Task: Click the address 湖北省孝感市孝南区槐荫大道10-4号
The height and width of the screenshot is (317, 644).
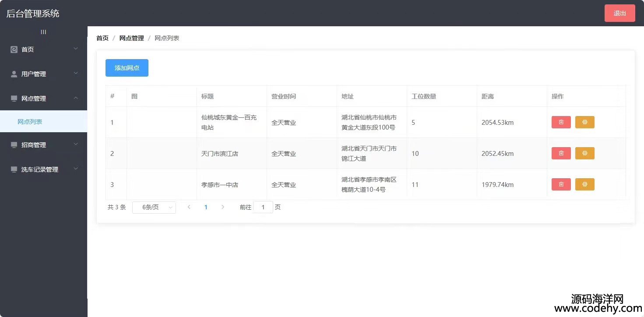Action: click(x=369, y=185)
